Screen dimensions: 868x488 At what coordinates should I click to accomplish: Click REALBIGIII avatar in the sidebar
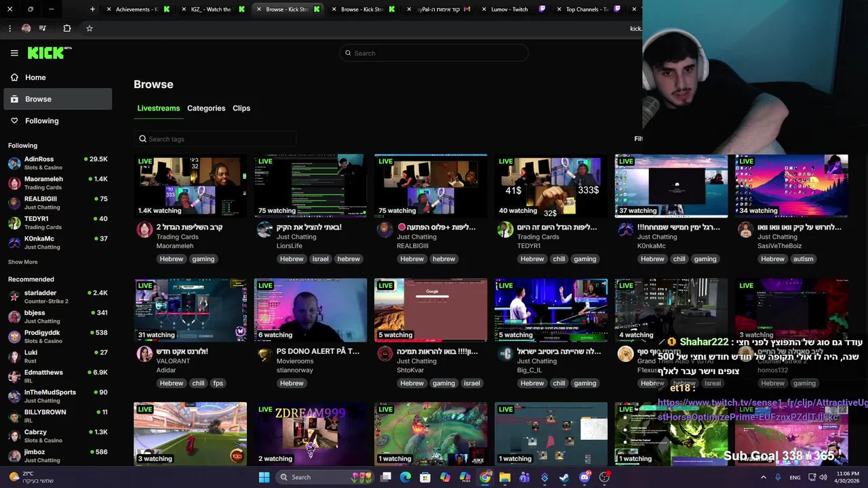coord(14,203)
